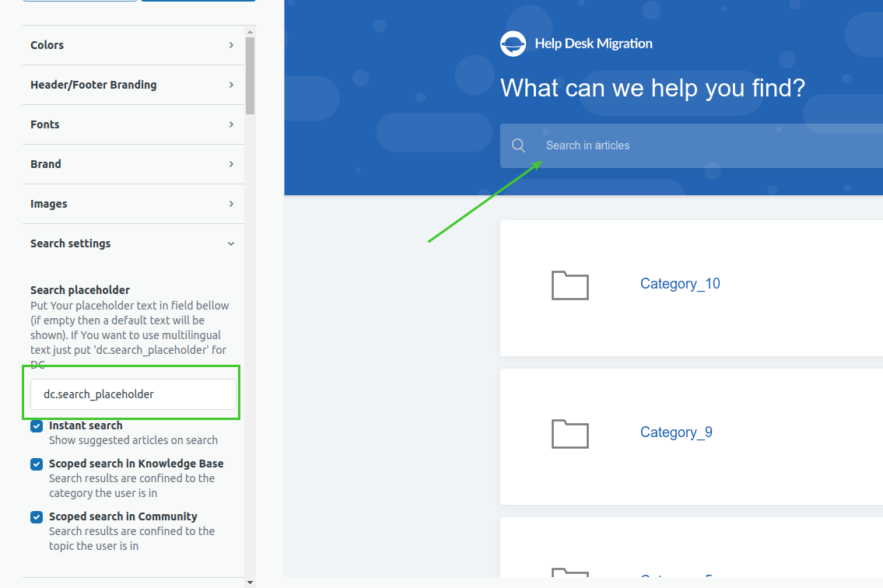Focus the dc.search_placeholder text field

pyautogui.click(x=133, y=394)
